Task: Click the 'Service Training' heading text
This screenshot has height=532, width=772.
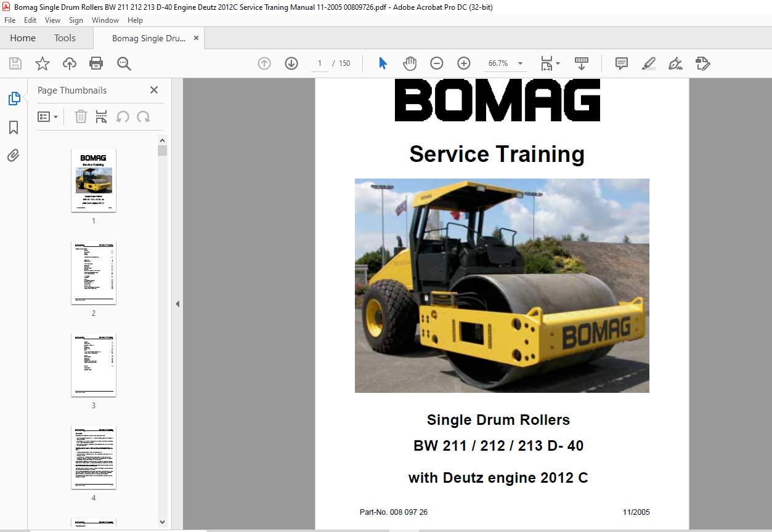Action: (x=497, y=154)
